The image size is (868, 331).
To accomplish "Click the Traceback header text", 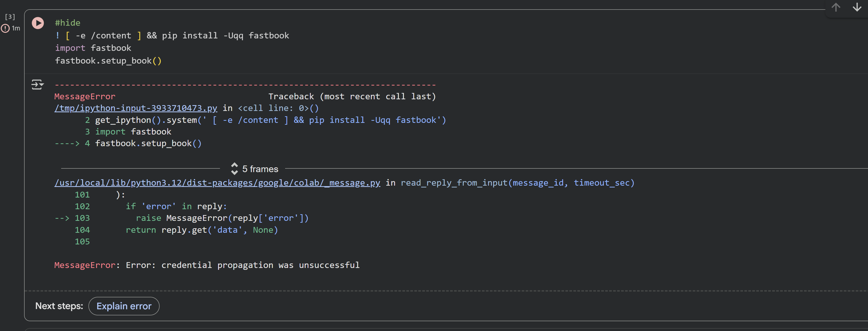I will (352, 96).
